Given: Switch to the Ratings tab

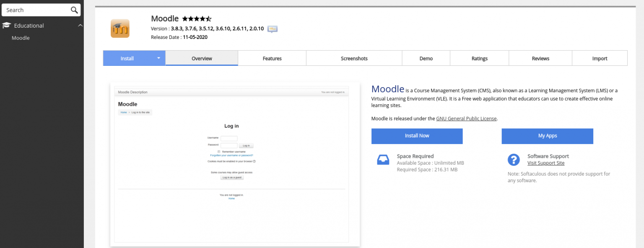Looking at the screenshot, I should point(479,58).
